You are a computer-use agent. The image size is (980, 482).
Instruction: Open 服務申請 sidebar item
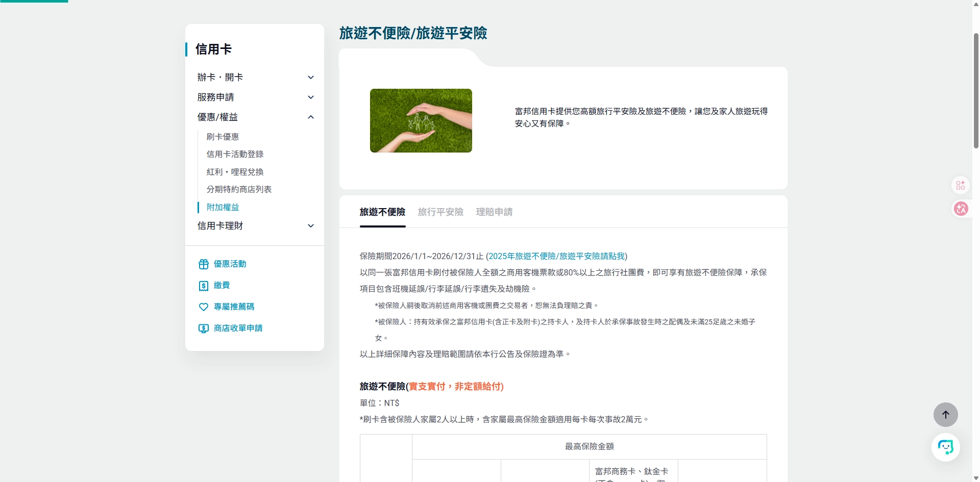[215, 97]
